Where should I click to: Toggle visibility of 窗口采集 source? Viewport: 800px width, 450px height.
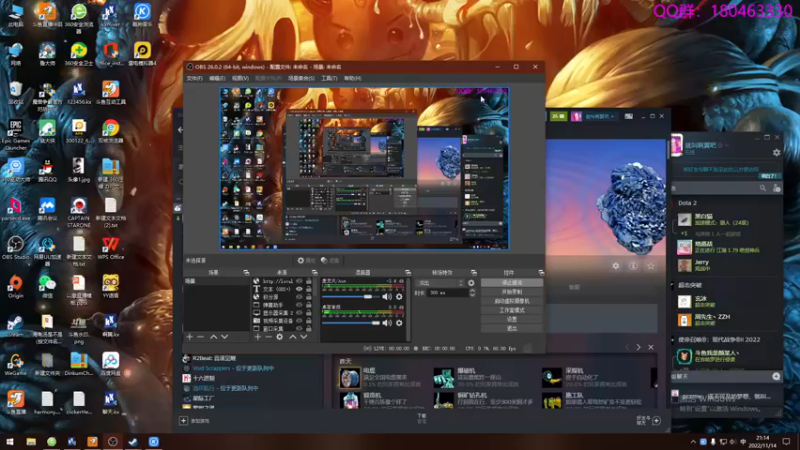[x=299, y=328]
